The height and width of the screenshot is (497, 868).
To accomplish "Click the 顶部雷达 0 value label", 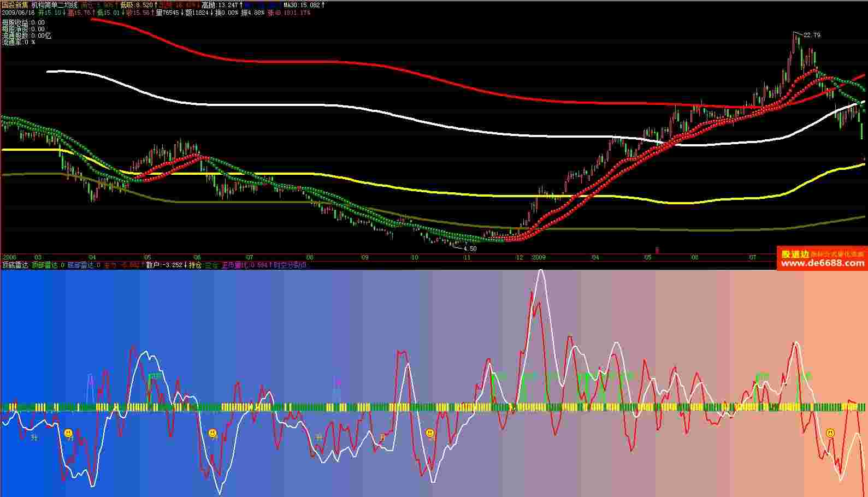I will [x=48, y=265].
